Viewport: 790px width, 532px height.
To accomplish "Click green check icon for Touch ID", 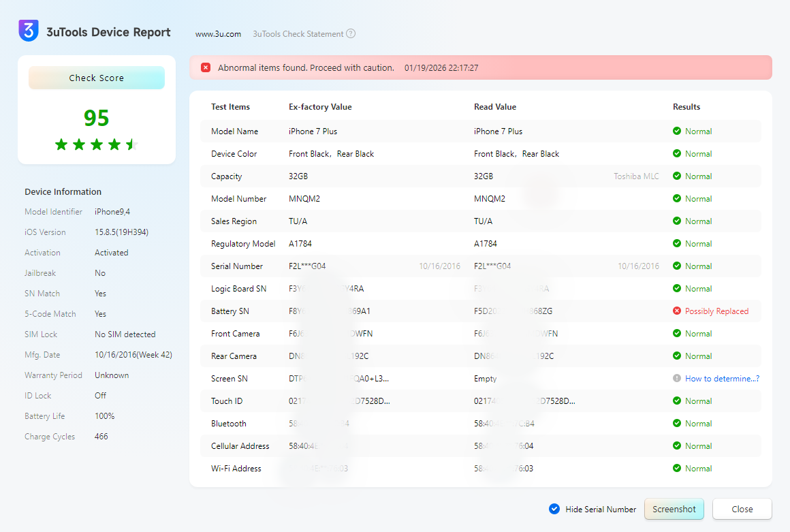I will coord(677,401).
